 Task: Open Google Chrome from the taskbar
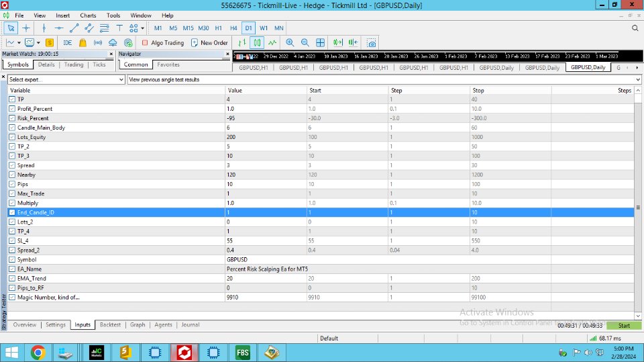pos(38,353)
